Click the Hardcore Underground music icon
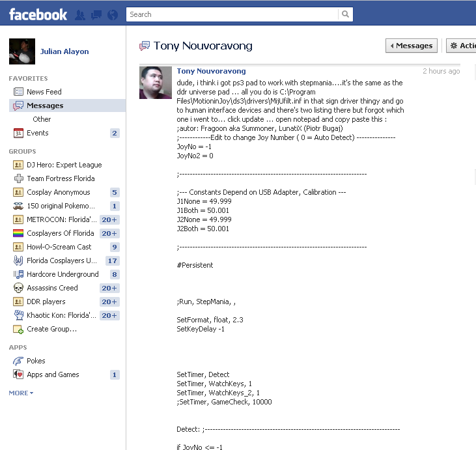 (18, 274)
